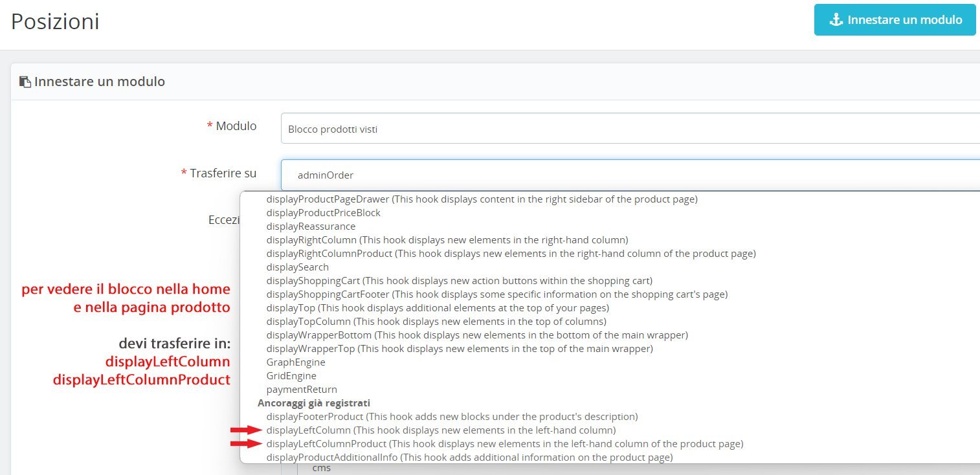This screenshot has width=980, height=475.
Task: Click the anchor icon in Innestare button
Action: tap(836, 20)
